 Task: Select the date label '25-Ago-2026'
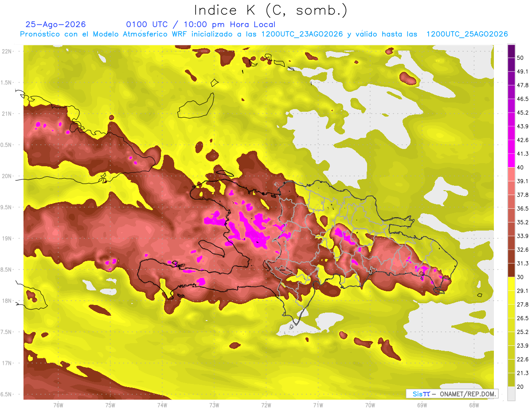56,24
